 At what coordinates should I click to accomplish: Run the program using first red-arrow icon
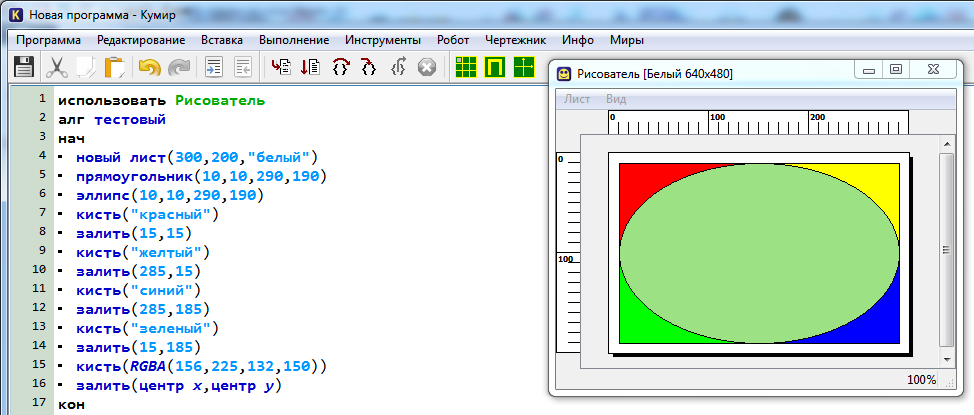click(x=281, y=68)
